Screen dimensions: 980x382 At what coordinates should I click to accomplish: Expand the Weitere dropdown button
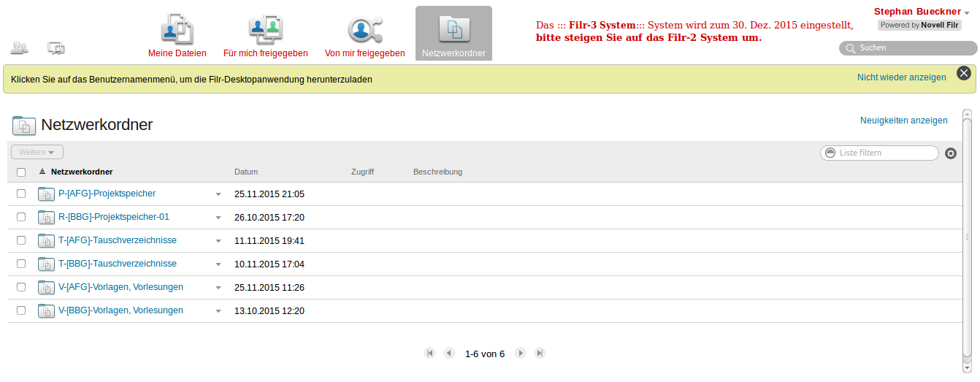point(37,152)
